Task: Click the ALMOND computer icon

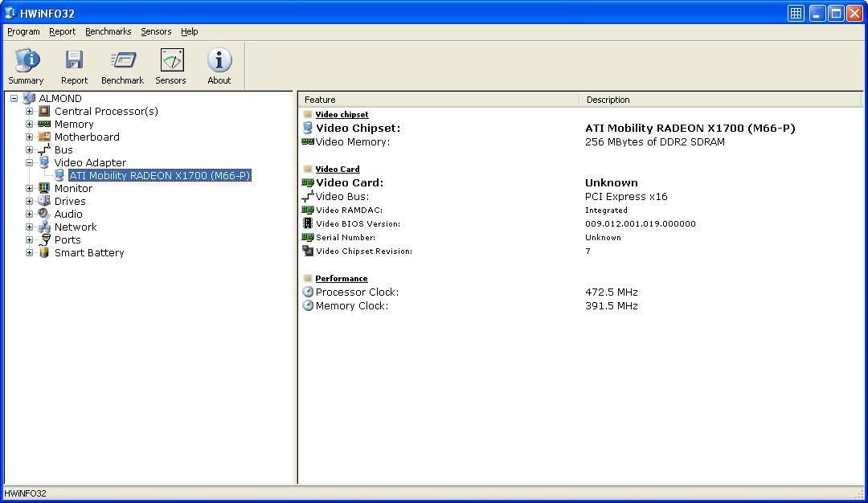Action: coord(29,99)
